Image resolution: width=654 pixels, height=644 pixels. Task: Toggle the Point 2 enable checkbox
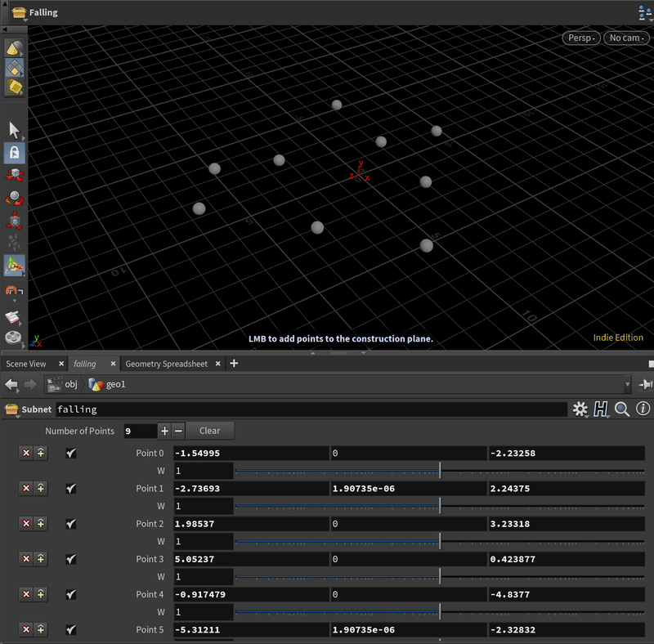71,524
